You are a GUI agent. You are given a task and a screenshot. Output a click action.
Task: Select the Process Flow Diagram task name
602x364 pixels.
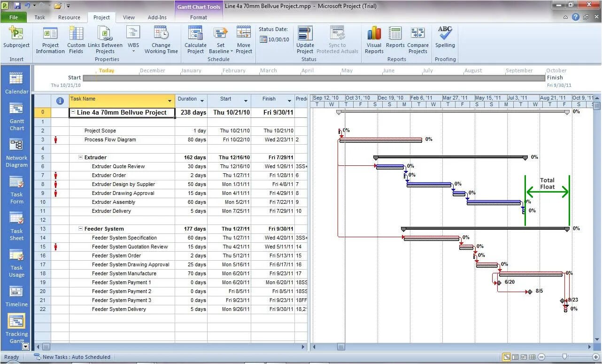click(110, 139)
